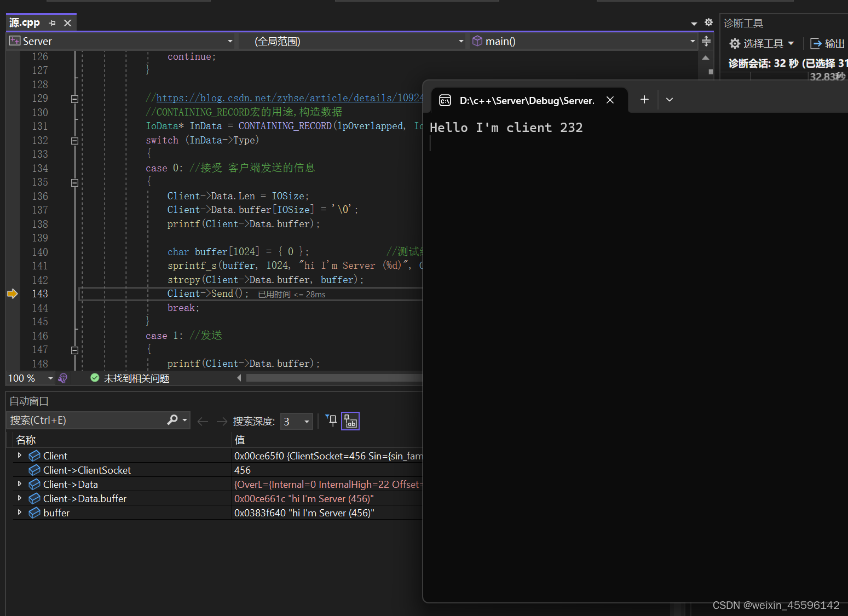This screenshot has width=848, height=616.
Task: Expand the Client variable in the Autos window
Action: [x=20, y=455]
